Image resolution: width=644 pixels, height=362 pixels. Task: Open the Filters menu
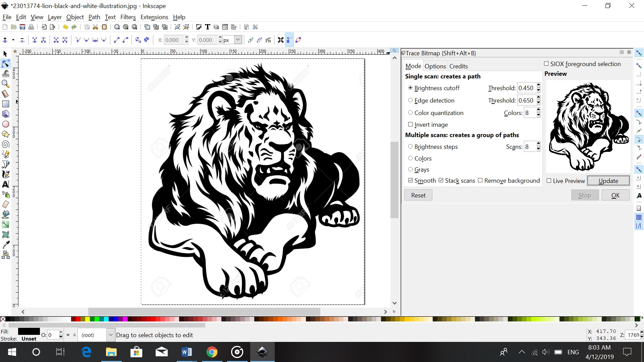pos(128,17)
